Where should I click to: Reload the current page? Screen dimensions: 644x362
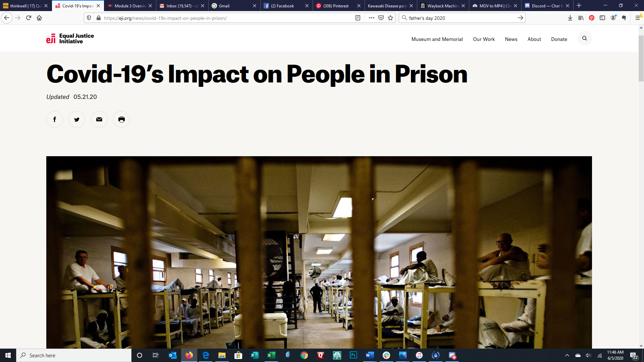pyautogui.click(x=29, y=18)
